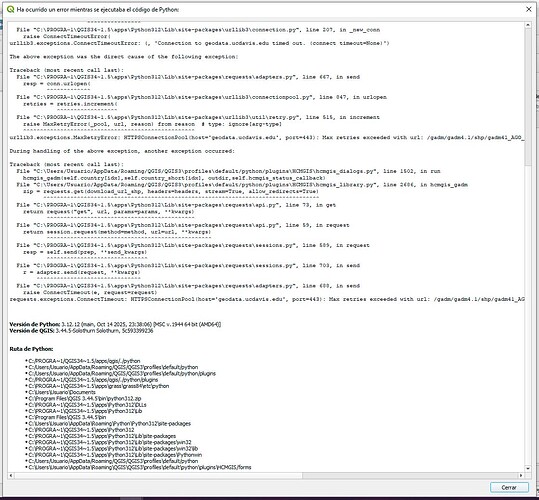Close the Python error dialog window
The width and height of the screenshot is (539, 500).
529,9
